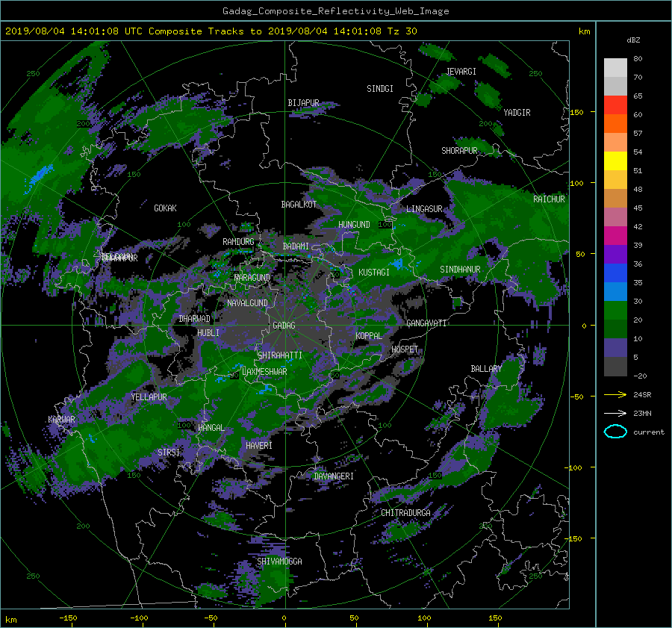Click the '45' dBZ scale value
Image resolution: width=672 pixels, height=628 pixels.
click(x=638, y=208)
